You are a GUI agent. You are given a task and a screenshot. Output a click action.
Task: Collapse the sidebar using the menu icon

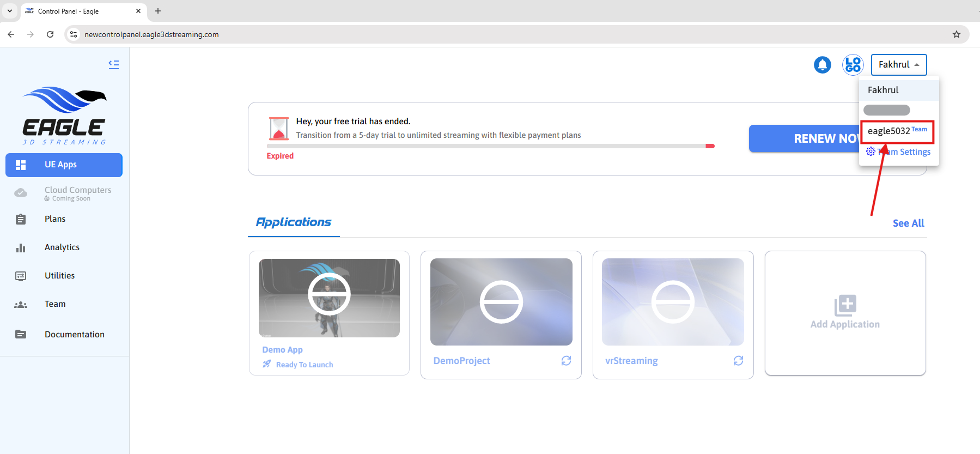(113, 64)
